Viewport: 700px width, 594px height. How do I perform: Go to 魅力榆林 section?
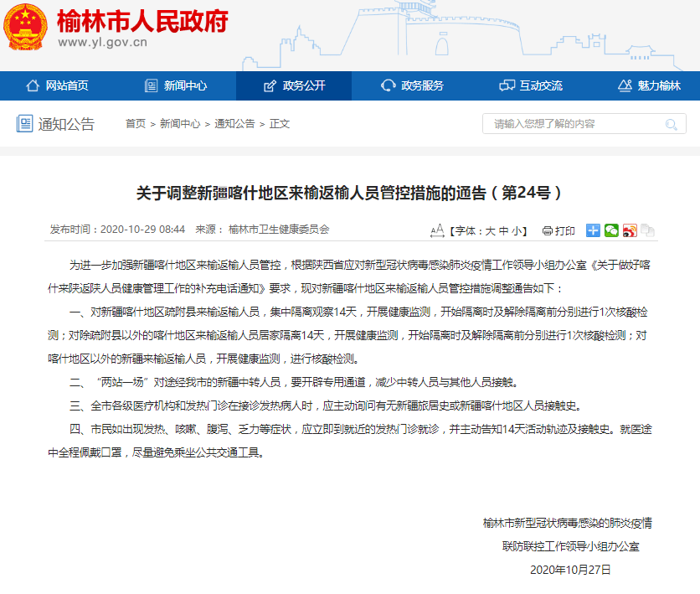click(649, 85)
